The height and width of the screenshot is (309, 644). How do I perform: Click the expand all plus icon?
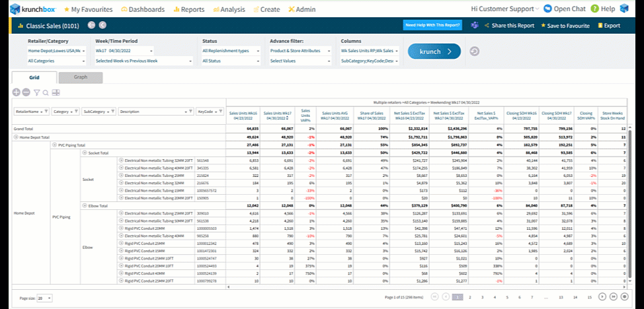click(x=16, y=93)
